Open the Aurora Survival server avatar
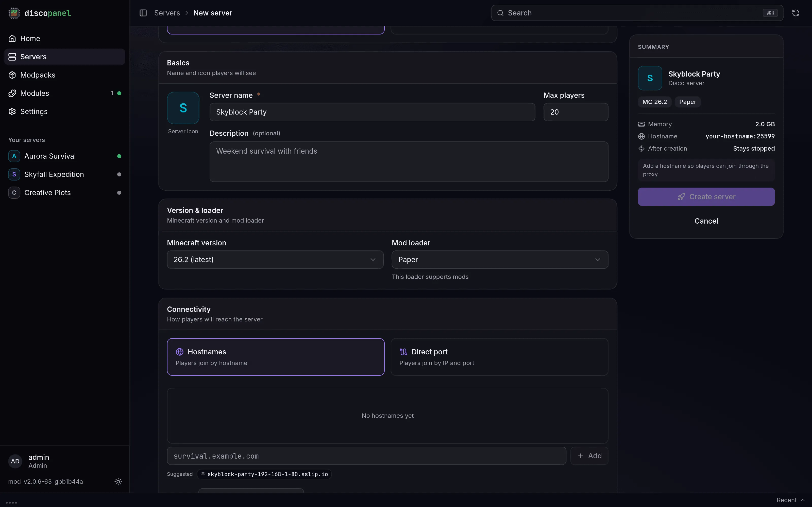The image size is (812, 507). click(x=14, y=156)
